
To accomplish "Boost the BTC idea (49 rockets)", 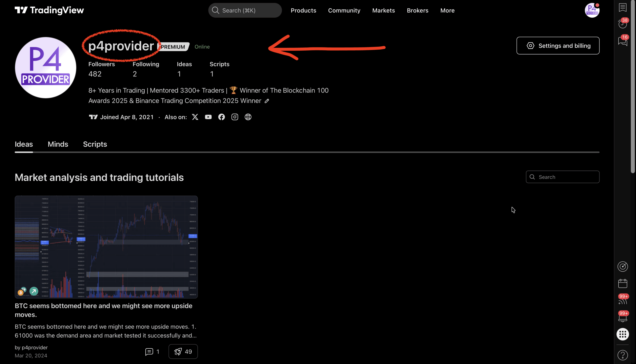I will point(183,352).
